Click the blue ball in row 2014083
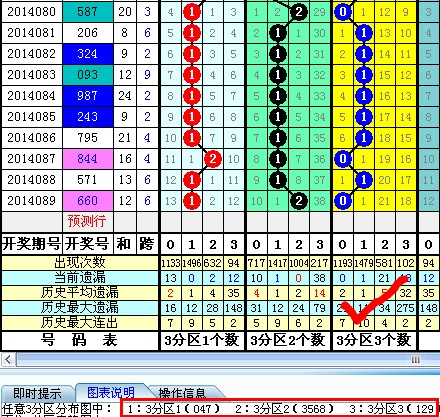This screenshot has height=417, width=440. tap(364, 75)
